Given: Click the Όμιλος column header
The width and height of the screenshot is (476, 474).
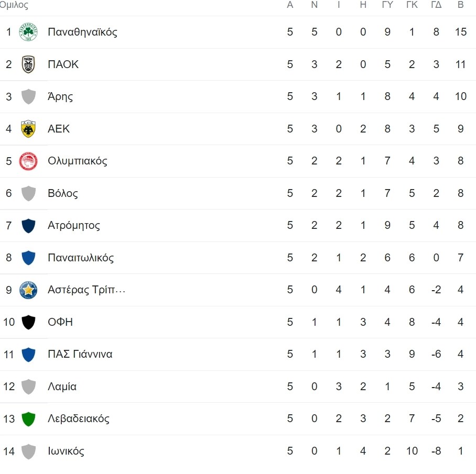Looking at the screenshot, I should 14,5.
